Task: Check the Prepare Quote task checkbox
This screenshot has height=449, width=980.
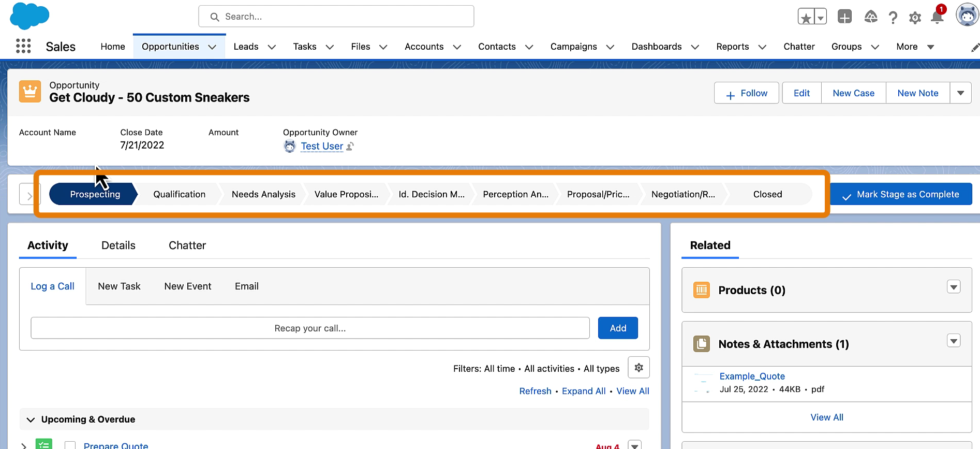Action: (70, 445)
